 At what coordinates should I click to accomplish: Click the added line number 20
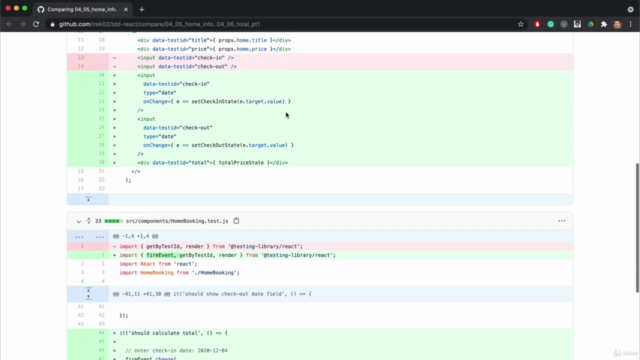[x=101, y=75]
